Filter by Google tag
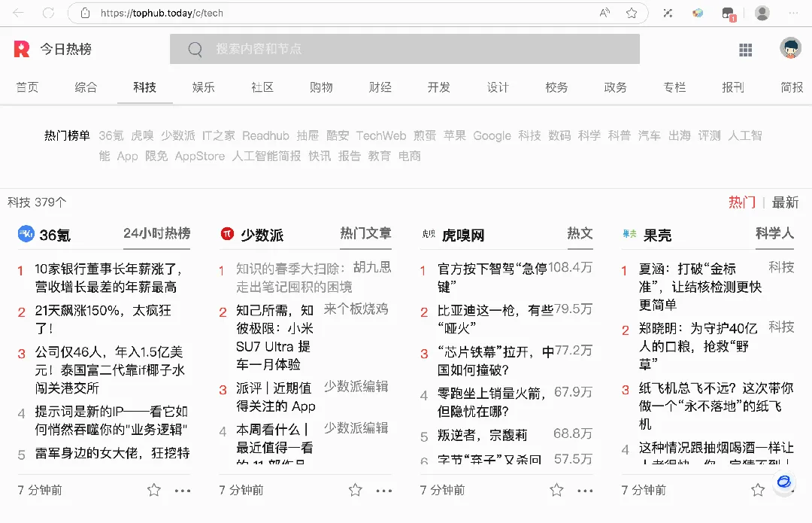 click(492, 135)
